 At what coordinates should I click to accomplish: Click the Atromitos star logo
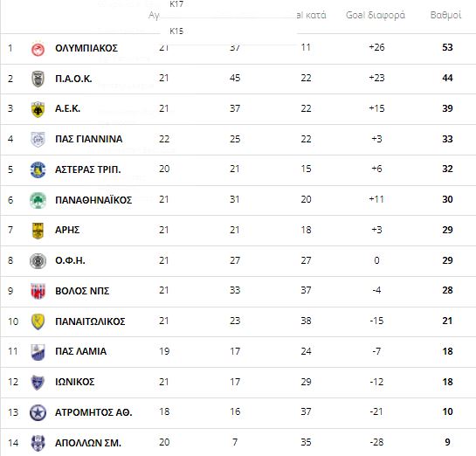point(38,413)
